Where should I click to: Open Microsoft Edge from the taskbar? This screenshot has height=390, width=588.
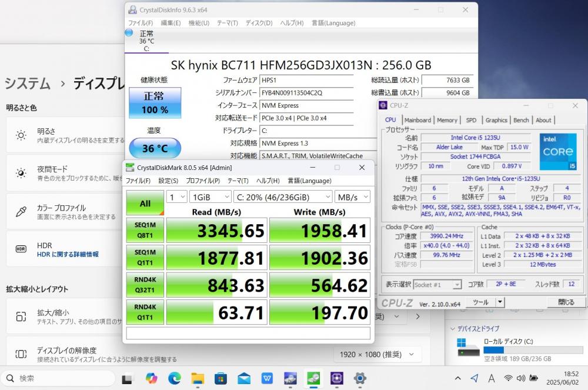(175, 379)
